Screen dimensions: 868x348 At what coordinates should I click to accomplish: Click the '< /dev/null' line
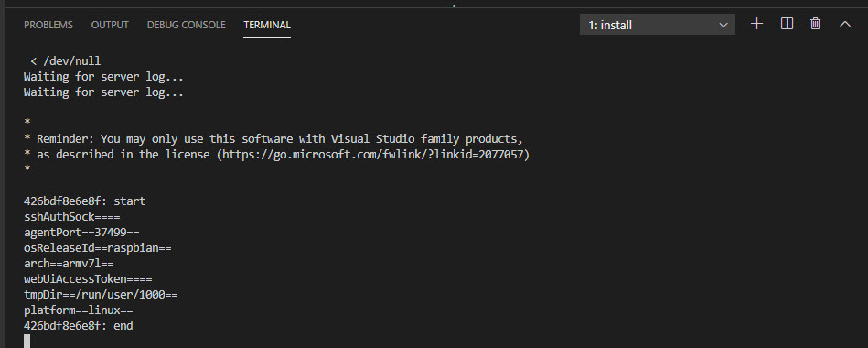(x=66, y=61)
